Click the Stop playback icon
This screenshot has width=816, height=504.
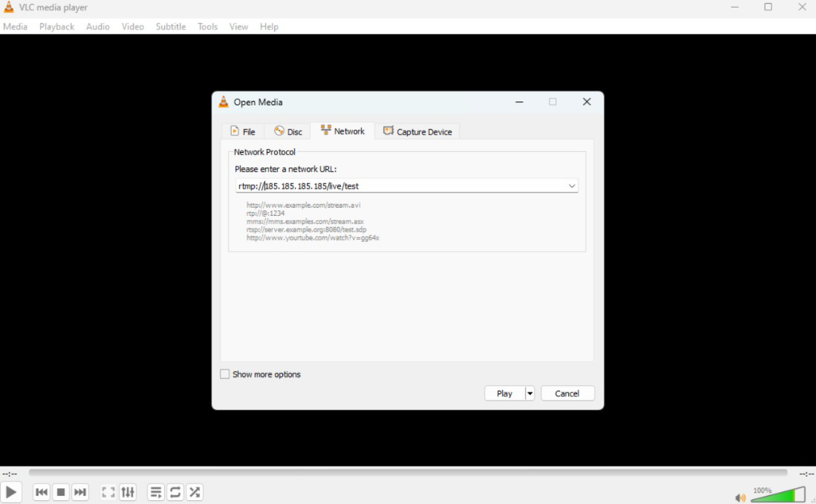pos(61,492)
